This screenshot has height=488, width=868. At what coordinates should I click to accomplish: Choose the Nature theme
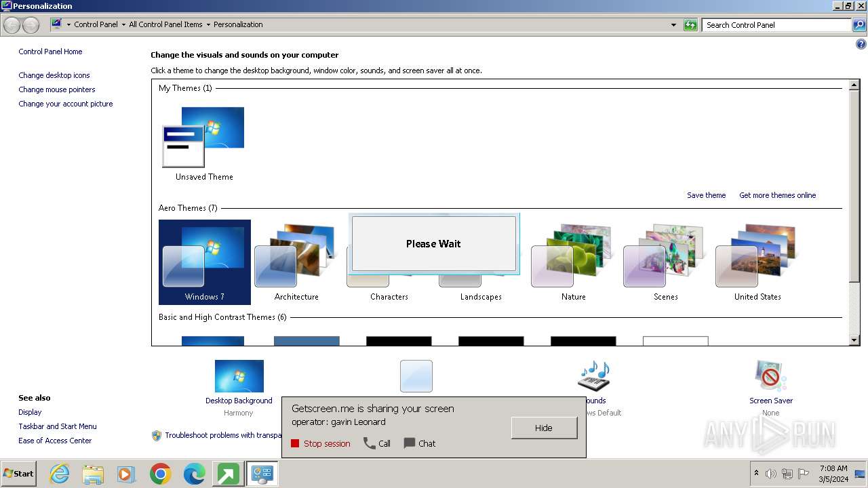[573, 262]
